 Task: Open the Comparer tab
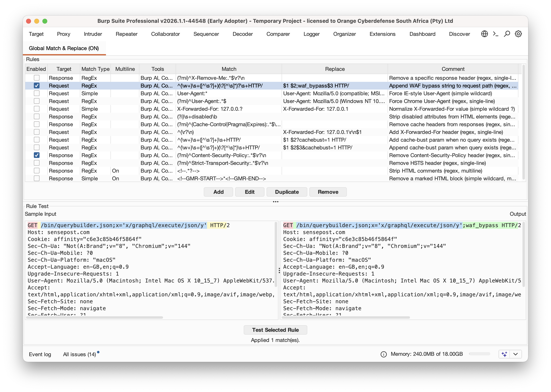278,34
